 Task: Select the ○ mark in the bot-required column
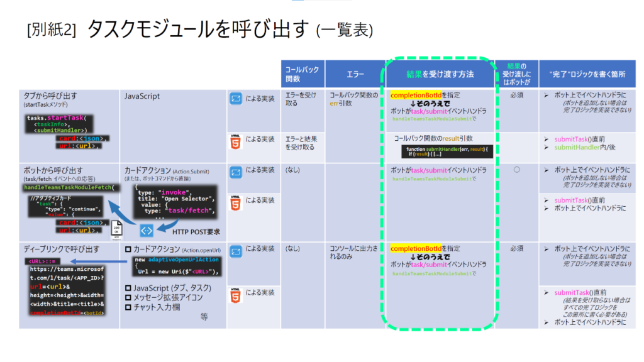[x=516, y=170]
